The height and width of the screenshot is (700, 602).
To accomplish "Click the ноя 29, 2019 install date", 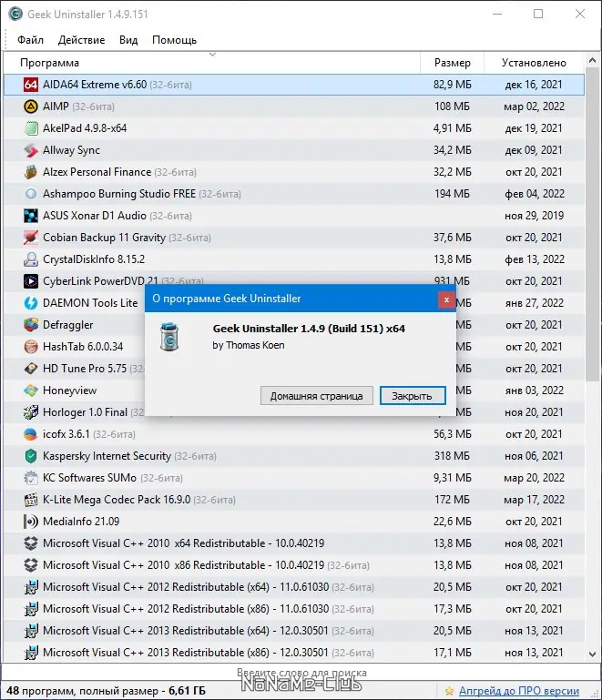I will [534, 216].
